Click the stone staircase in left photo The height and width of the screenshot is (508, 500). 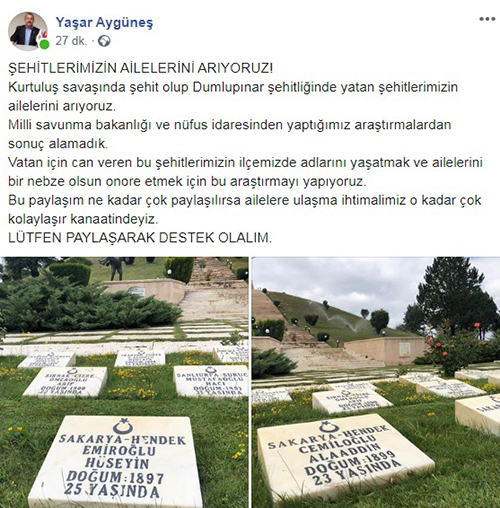[x=213, y=290]
